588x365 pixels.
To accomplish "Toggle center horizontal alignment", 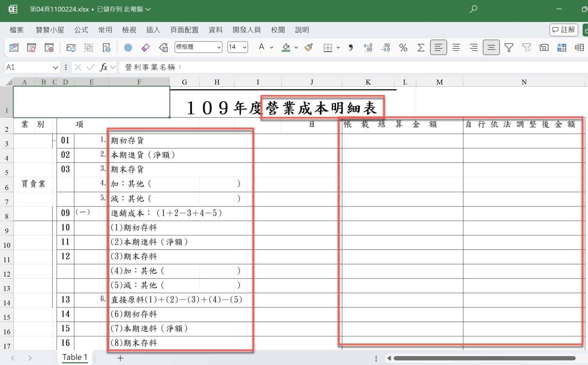I will click(456, 48).
